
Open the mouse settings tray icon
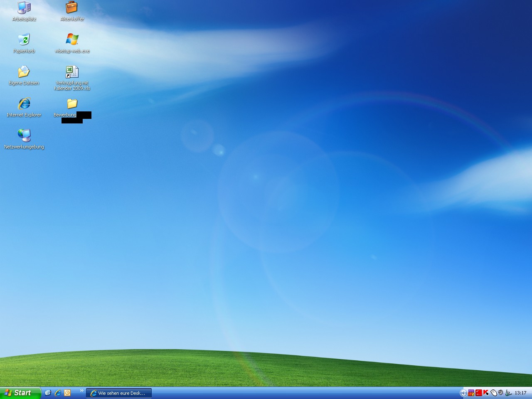pyautogui.click(x=493, y=393)
